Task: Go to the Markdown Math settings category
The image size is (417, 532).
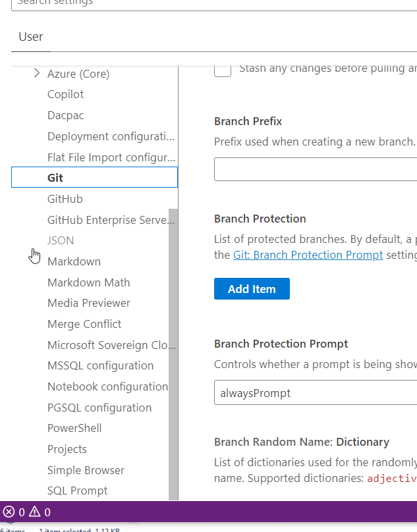Action: pos(89,282)
